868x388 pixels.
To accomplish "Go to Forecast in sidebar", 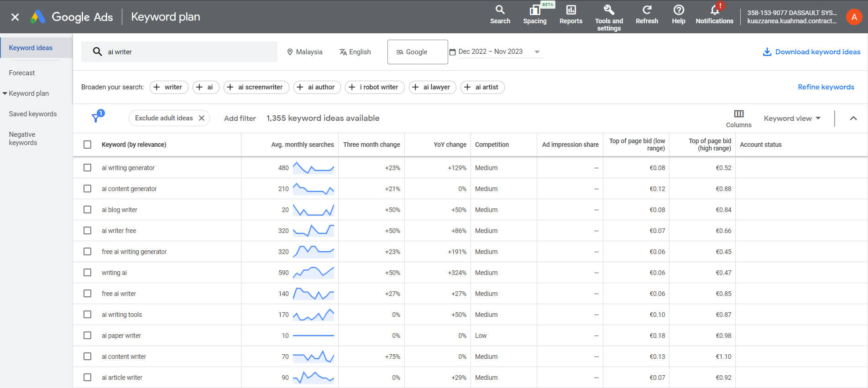I will pyautogui.click(x=22, y=73).
